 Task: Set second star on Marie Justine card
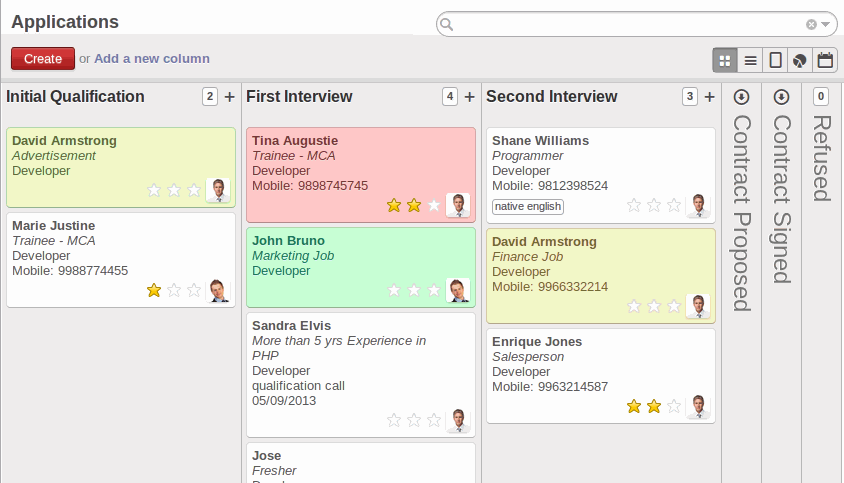174,290
